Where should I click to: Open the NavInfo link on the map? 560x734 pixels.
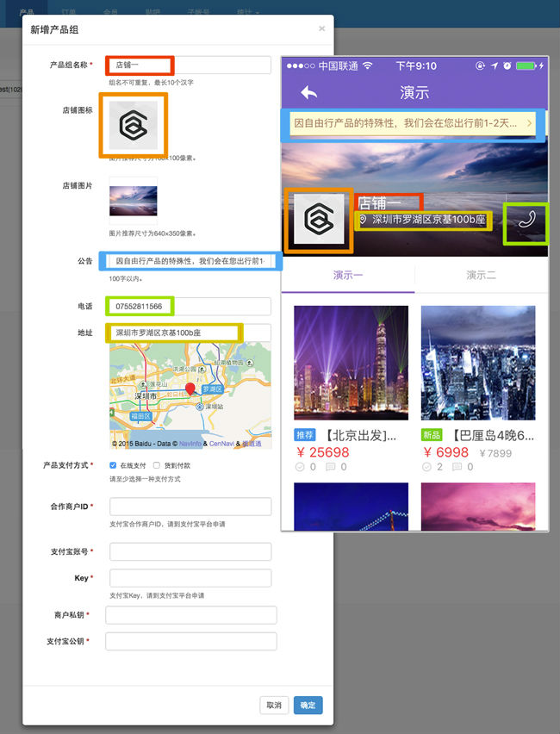(190, 444)
